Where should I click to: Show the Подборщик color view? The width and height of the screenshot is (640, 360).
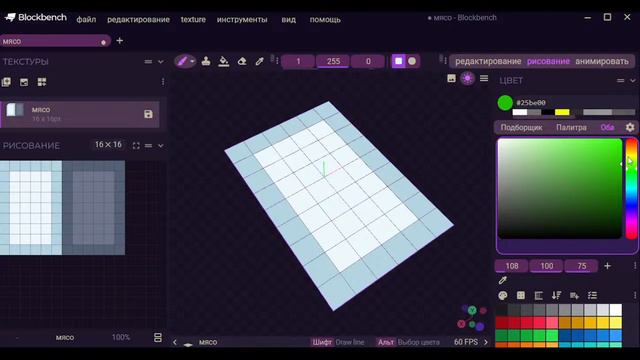click(521, 127)
